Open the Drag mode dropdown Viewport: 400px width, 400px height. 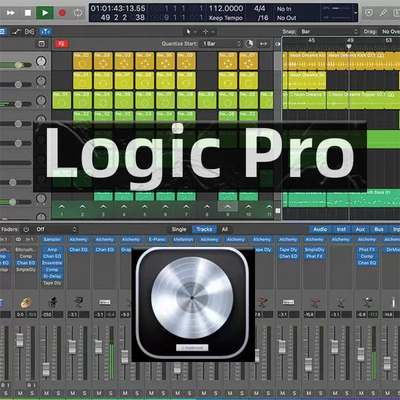[x=390, y=32]
